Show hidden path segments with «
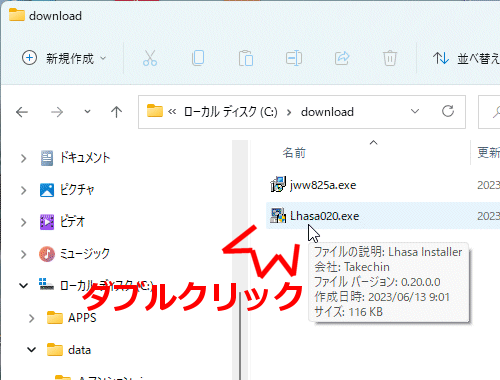 172,112
